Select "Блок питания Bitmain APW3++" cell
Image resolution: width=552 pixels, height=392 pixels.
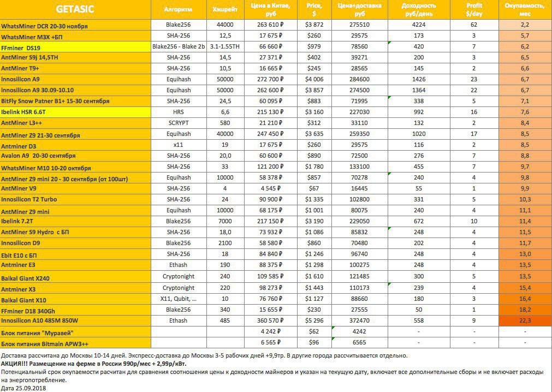coord(75,342)
